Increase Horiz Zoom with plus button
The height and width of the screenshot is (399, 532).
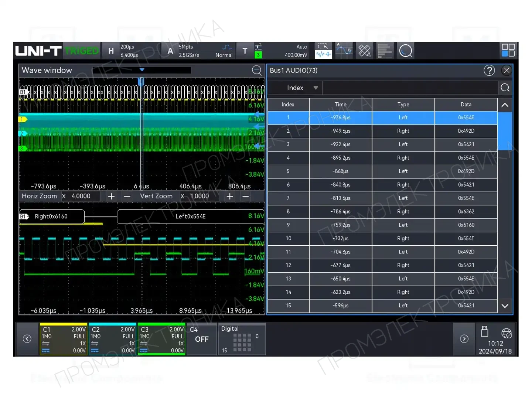click(x=111, y=197)
